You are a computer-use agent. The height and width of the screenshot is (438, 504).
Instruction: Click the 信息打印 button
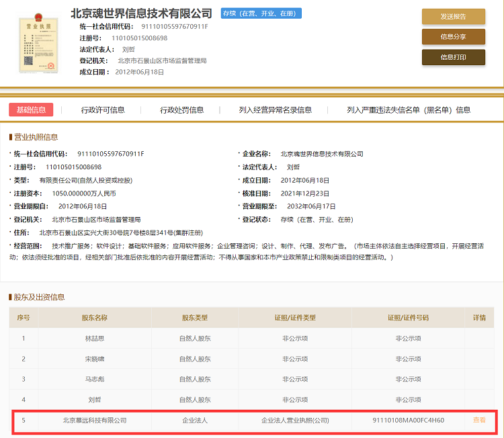[453, 57]
